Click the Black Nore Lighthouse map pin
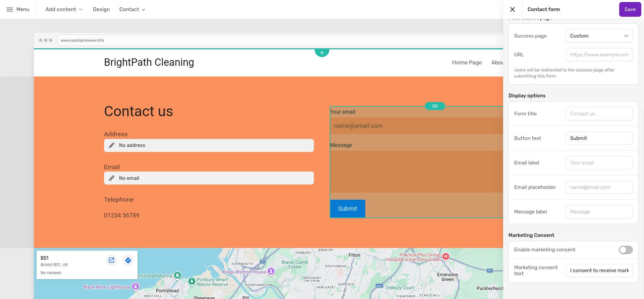644x299 pixels. pyautogui.click(x=136, y=286)
